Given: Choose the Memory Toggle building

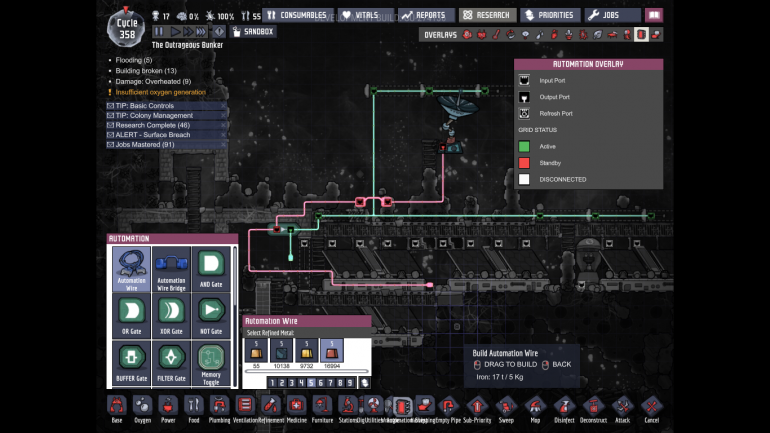Looking at the screenshot, I should 211,363.
